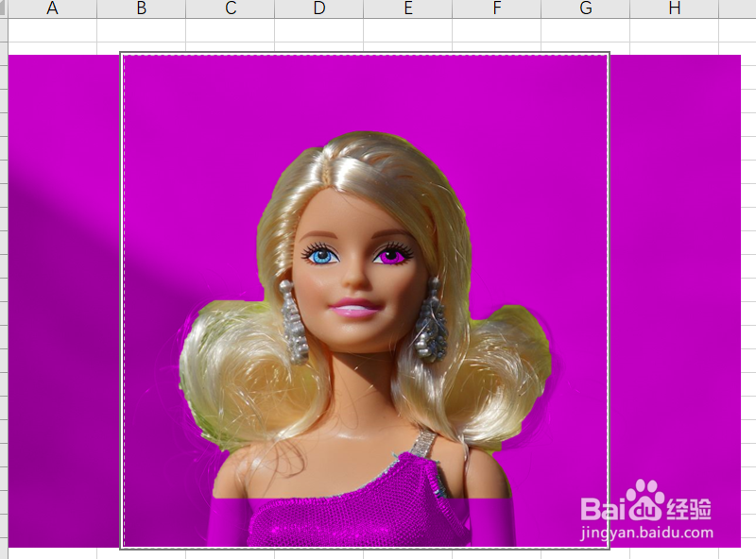The width and height of the screenshot is (756, 559).
Task: Select column A header
Action: pyautogui.click(x=53, y=8)
